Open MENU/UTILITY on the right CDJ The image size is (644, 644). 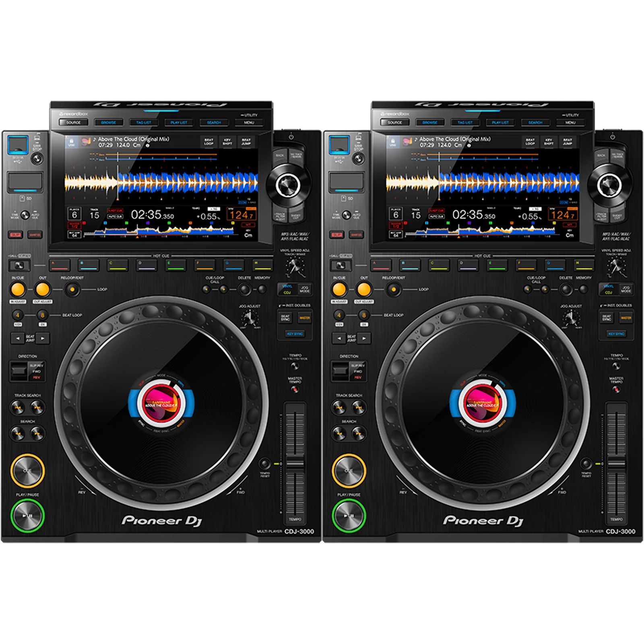(570, 122)
